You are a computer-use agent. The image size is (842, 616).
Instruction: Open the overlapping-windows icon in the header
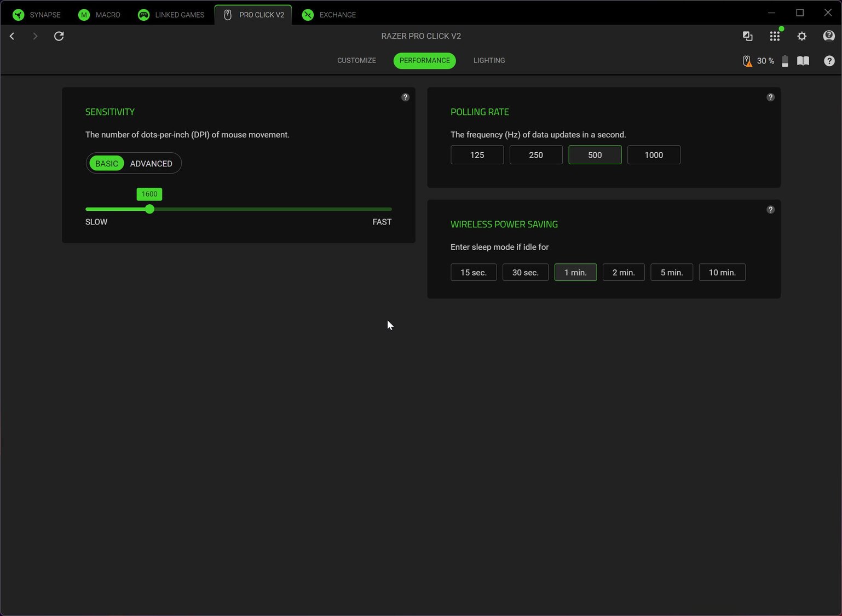tap(747, 36)
